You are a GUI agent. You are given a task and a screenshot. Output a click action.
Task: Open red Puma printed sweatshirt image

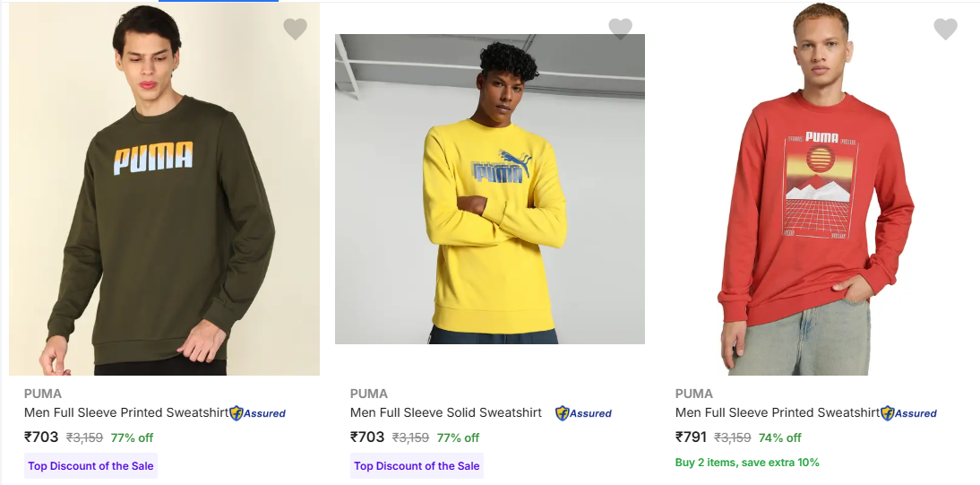[x=815, y=189]
